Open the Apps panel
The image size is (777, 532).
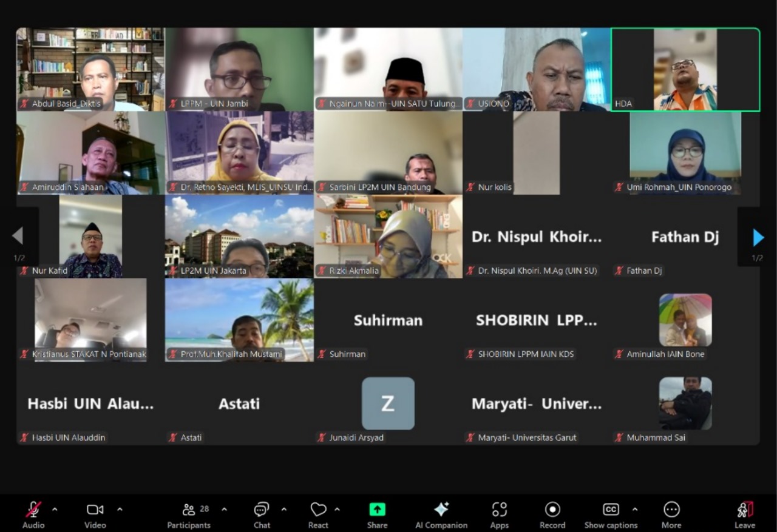pos(499,515)
